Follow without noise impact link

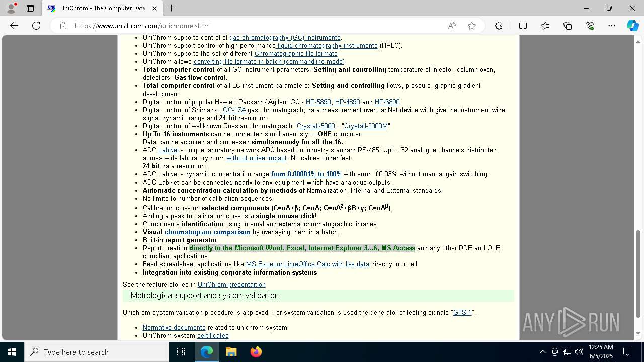[257, 158]
